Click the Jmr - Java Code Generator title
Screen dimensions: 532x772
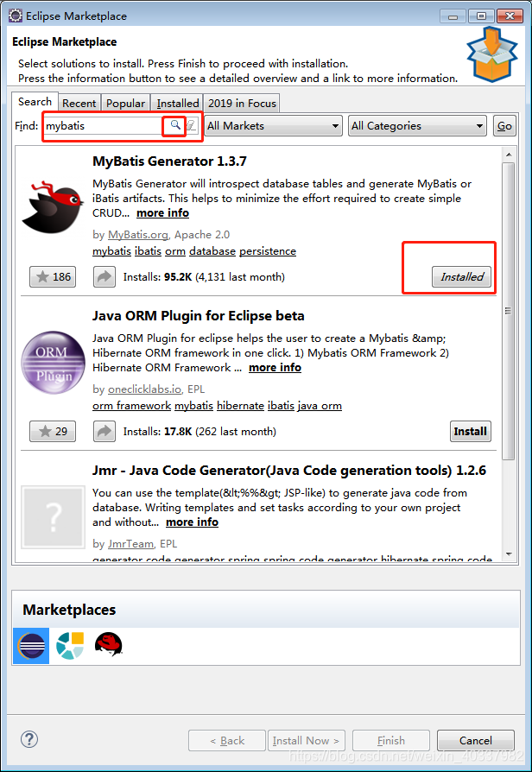pyautogui.click(x=289, y=471)
